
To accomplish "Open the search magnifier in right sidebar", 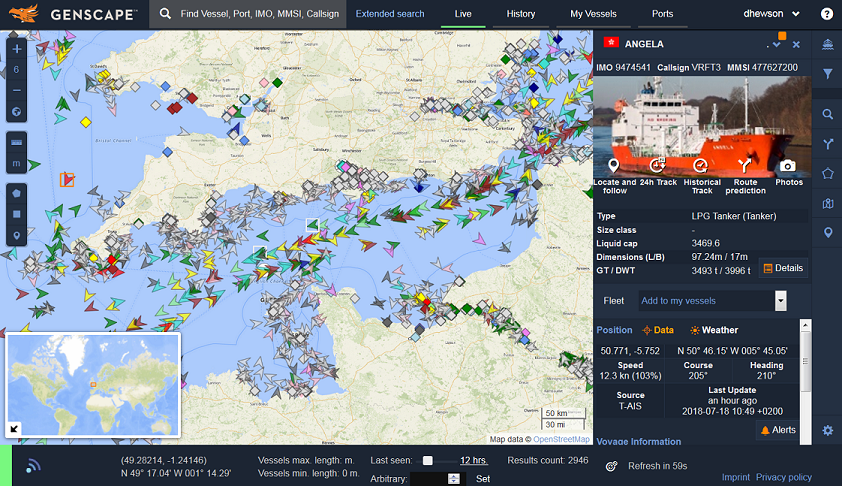I will [828, 114].
